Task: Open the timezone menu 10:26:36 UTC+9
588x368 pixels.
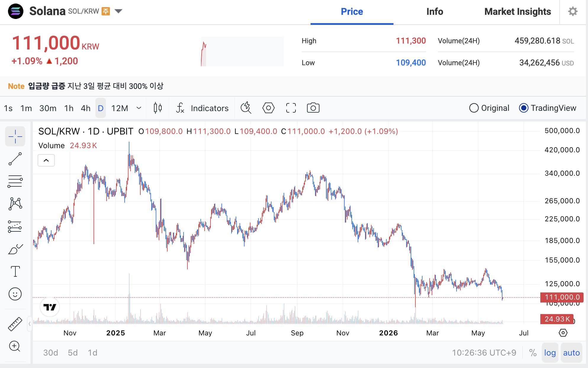Action: (x=484, y=353)
